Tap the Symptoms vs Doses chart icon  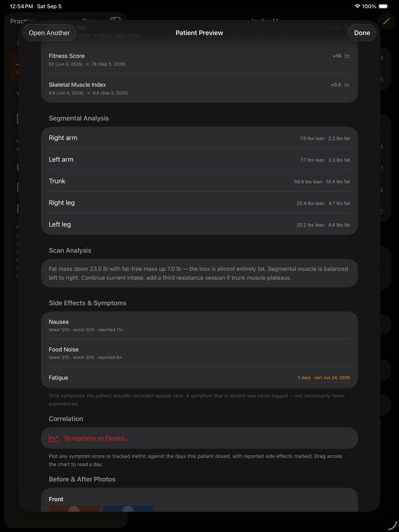(54, 438)
